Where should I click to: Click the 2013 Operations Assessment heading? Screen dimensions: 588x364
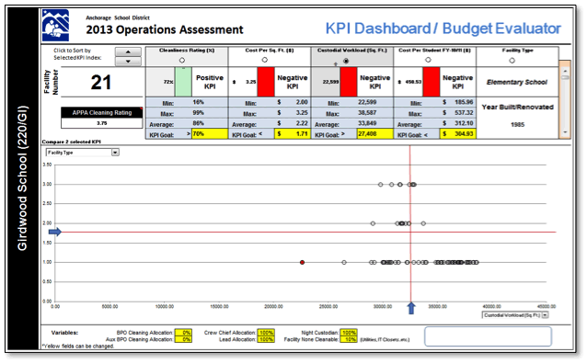165,29
